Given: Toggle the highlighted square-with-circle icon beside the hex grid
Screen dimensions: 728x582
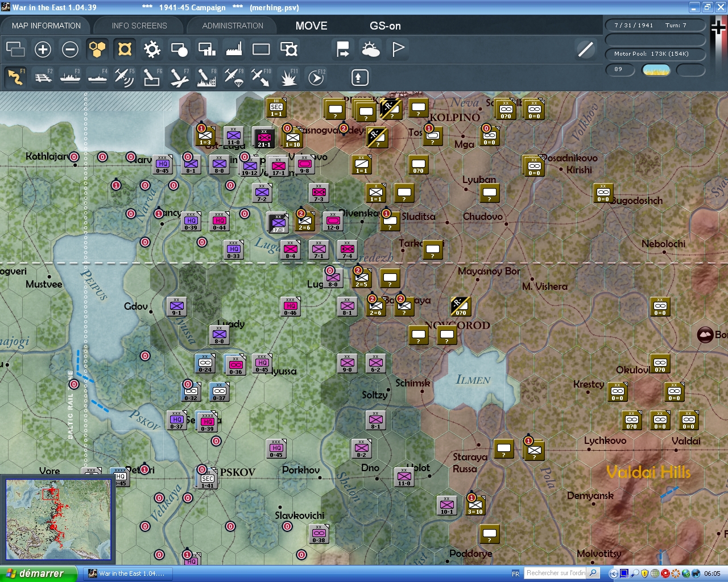Looking at the screenshot, I should 125,49.
